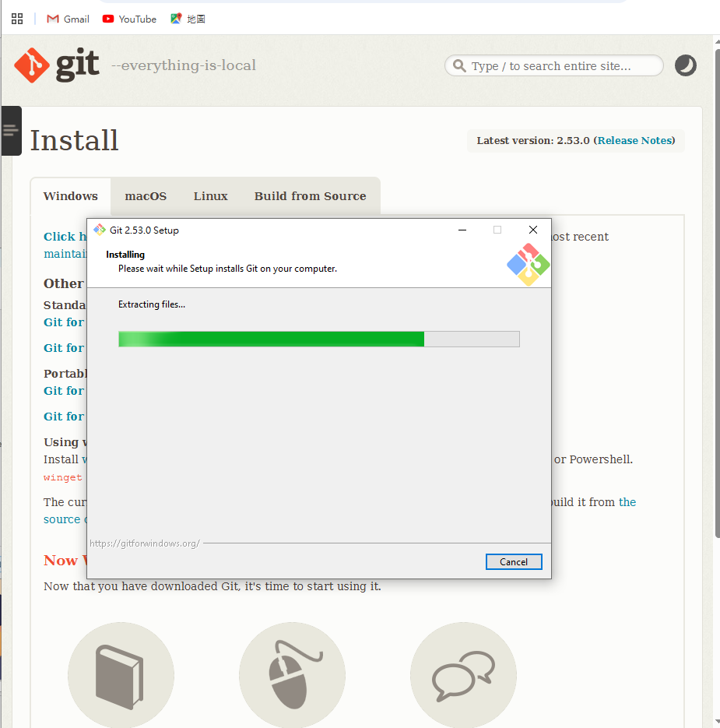Open the Maps bookmark

(x=188, y=19)
